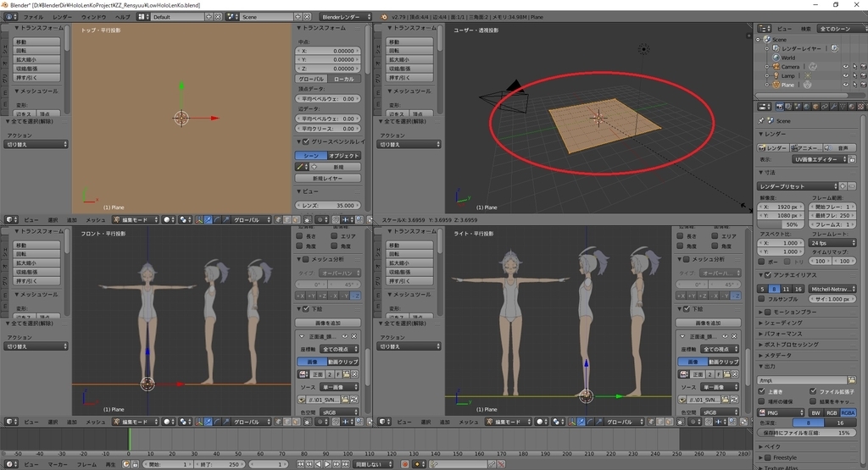868x470 pixels.
Task: Toggle the selectable arrow for Camera in the outliner
Action: tap(854, 67)
